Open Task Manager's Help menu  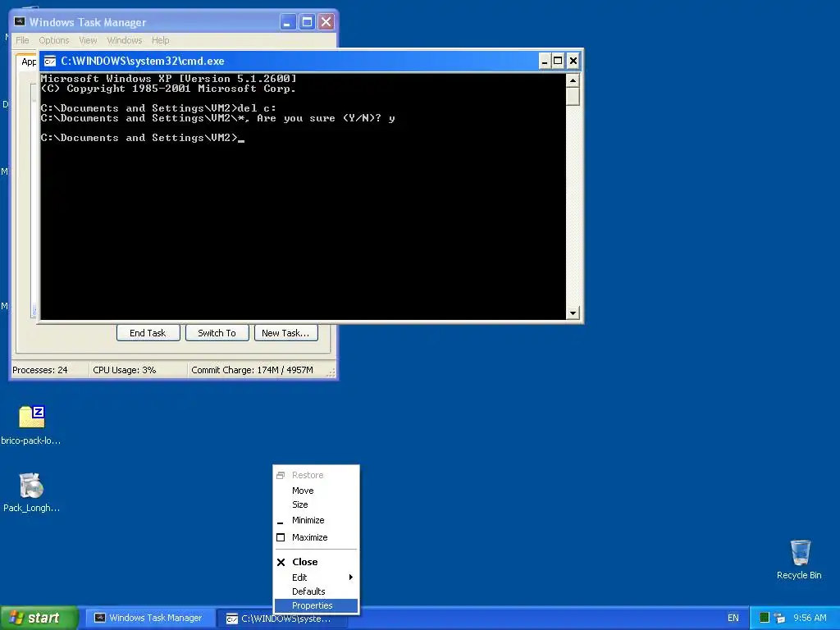tap(160, 40)
